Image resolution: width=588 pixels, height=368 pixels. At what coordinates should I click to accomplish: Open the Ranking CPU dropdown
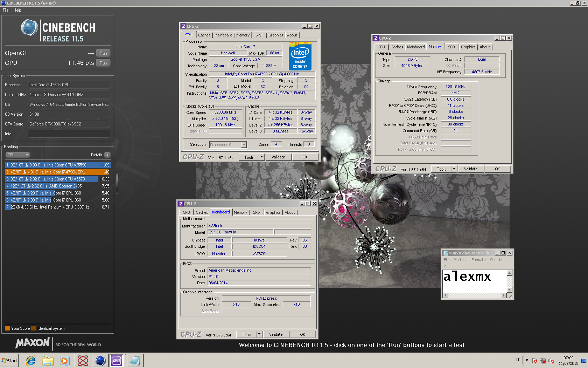click(x=17, y=155)
